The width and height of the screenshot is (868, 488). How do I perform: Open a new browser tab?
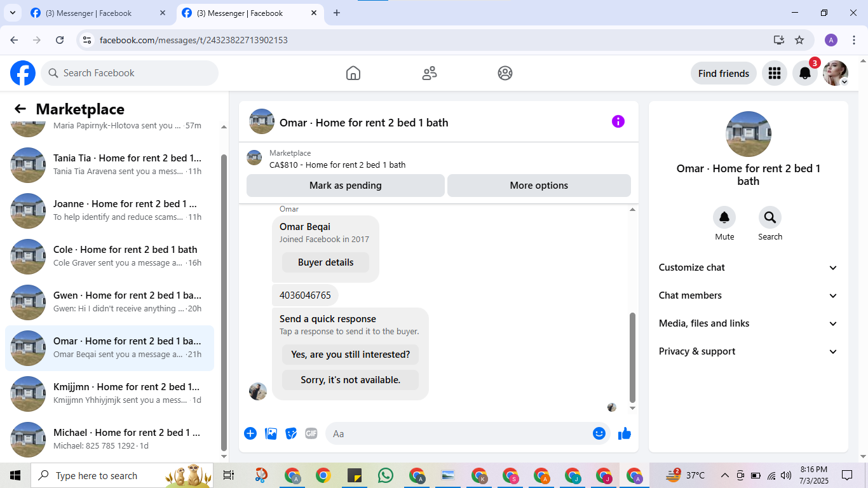337,13
